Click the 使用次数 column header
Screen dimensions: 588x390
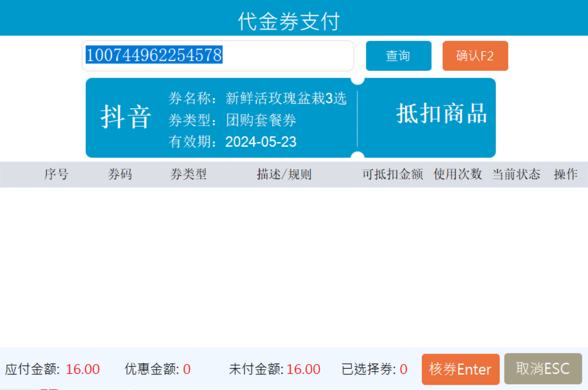click(458, 174)
